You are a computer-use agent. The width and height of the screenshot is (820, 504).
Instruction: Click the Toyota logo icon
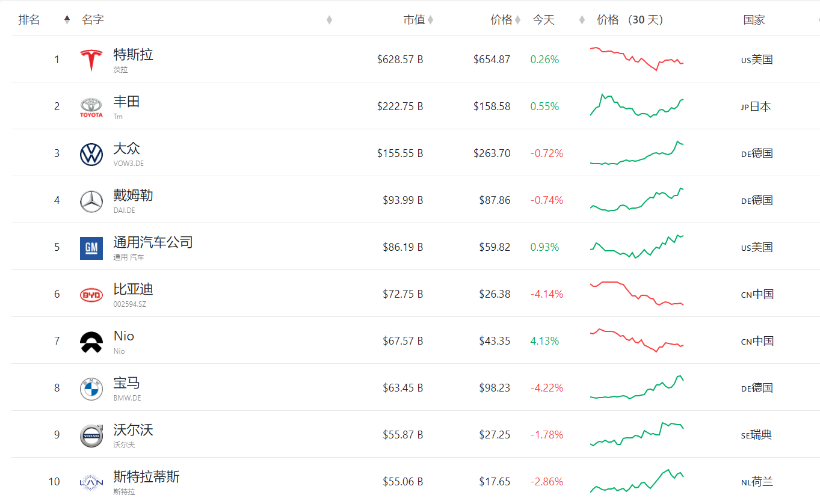click(x=91, y=107)
